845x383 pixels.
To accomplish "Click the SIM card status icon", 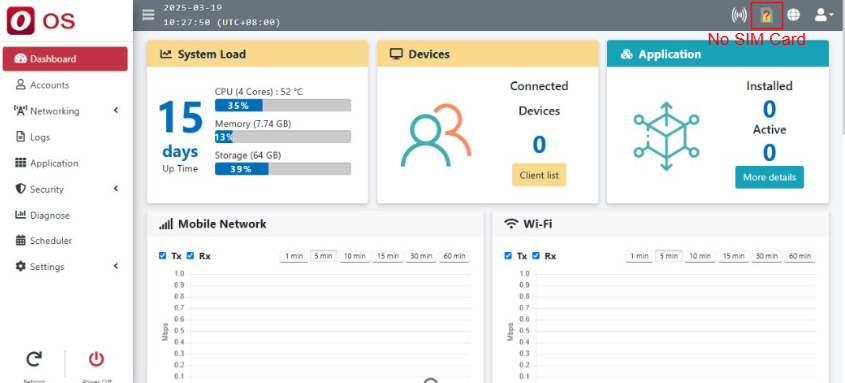I will click(x=766, y=16).
